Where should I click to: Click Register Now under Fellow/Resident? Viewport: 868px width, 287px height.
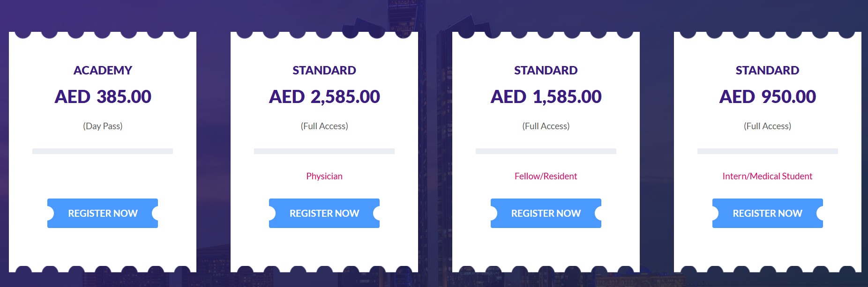pos(546,213)
